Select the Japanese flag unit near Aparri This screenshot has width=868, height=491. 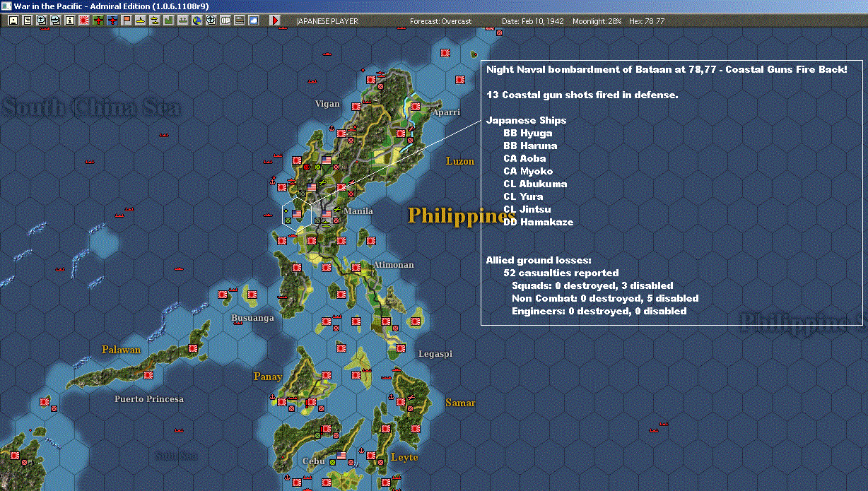[416, 107]
